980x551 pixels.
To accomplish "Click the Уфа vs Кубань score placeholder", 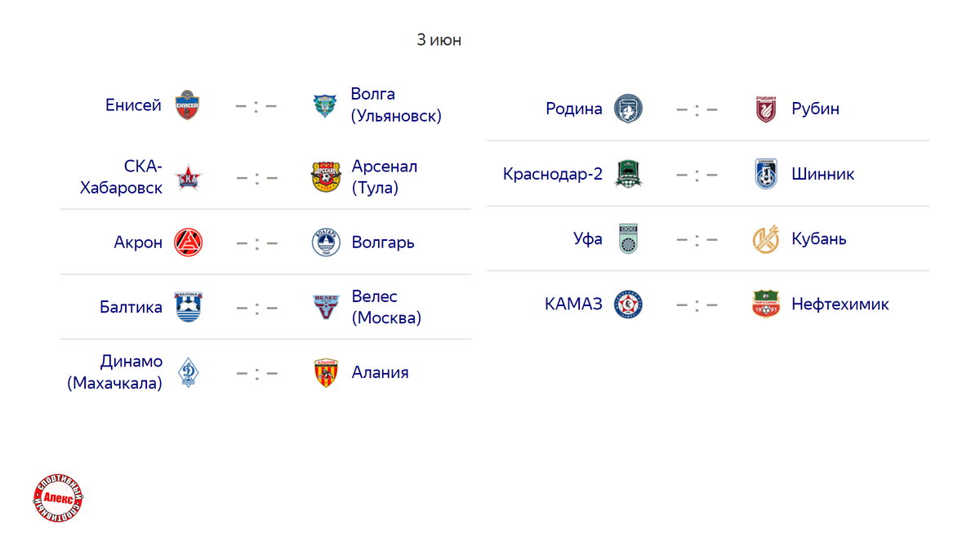I will click(697, 240).
